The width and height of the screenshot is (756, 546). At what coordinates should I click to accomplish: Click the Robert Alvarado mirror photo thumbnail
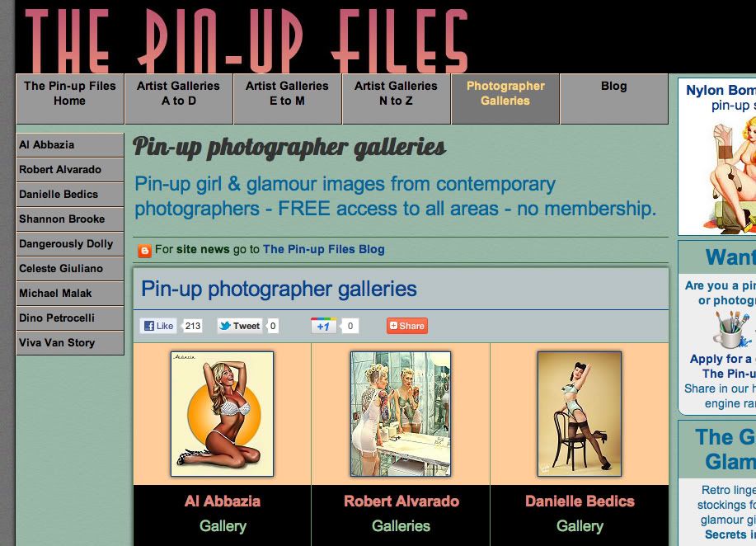(x=401, y=414)
